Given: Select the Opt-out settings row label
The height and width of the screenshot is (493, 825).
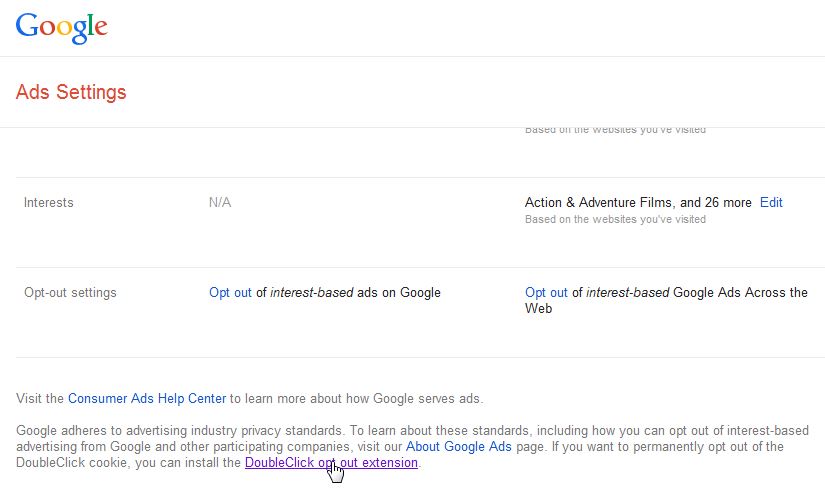Looking at the screenshot, I should tap(70, 293).
